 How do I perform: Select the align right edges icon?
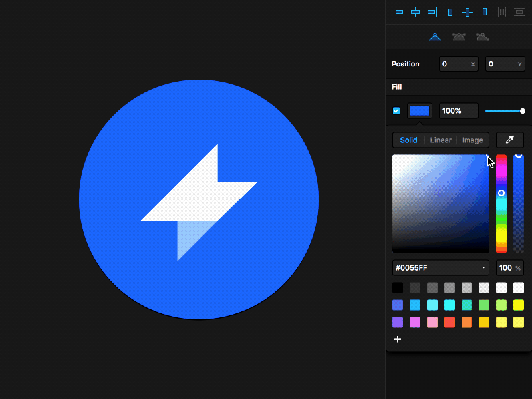[432, 12]
